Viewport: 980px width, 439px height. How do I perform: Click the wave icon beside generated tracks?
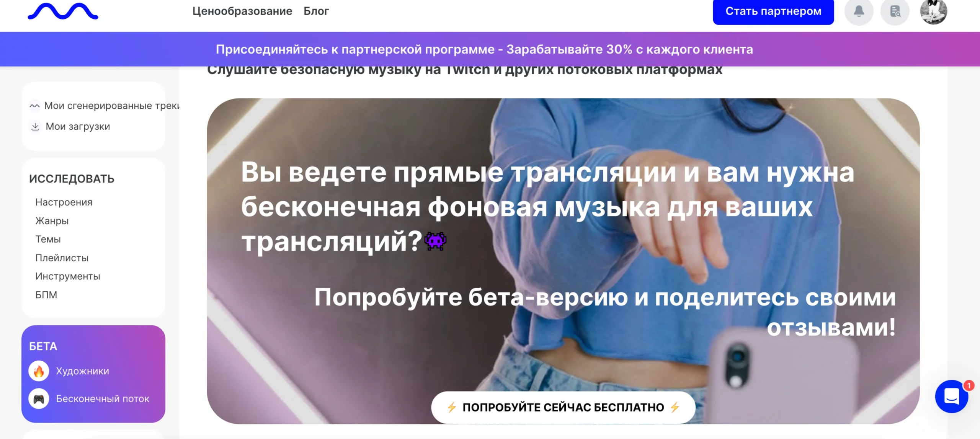pos(34,106)
